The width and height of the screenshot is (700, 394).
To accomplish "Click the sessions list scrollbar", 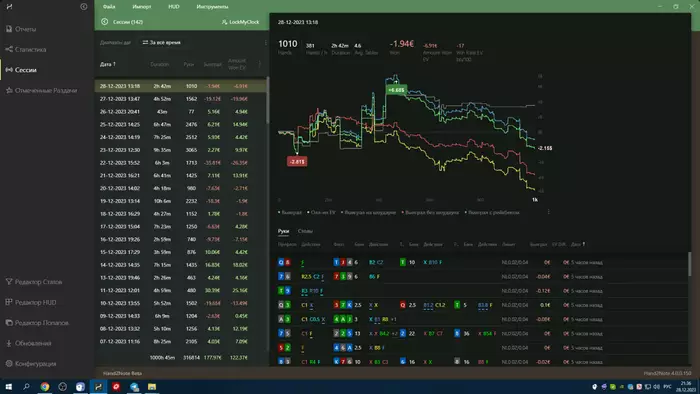I will tap(267, 100).
